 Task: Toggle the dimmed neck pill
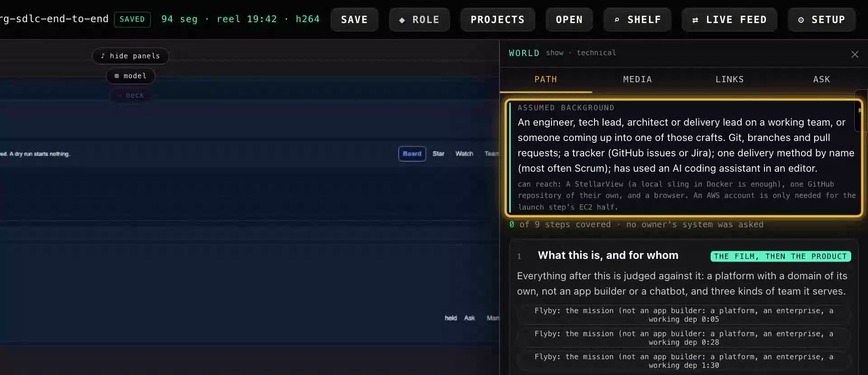(x=131, y=95)
